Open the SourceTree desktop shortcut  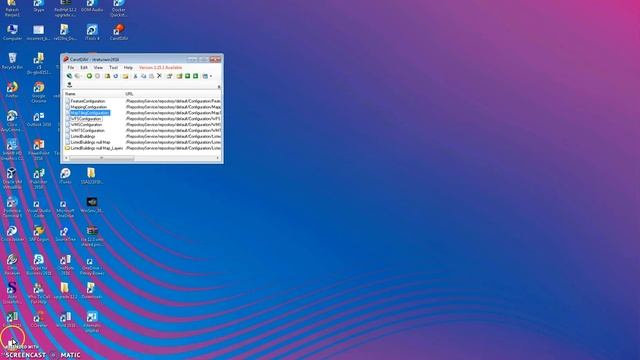pyautogui.click(x=65, y=233)
